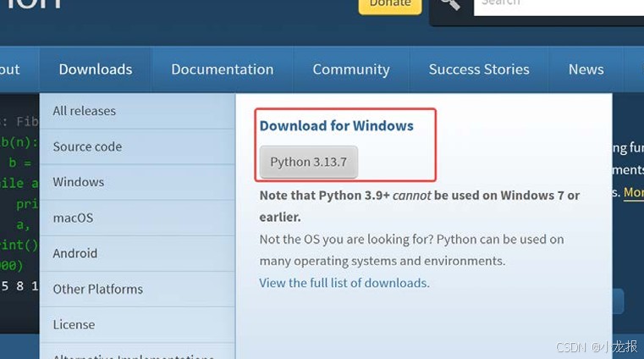
Task: Select Android from the Downloads submenu
Action: click(75, 253)
